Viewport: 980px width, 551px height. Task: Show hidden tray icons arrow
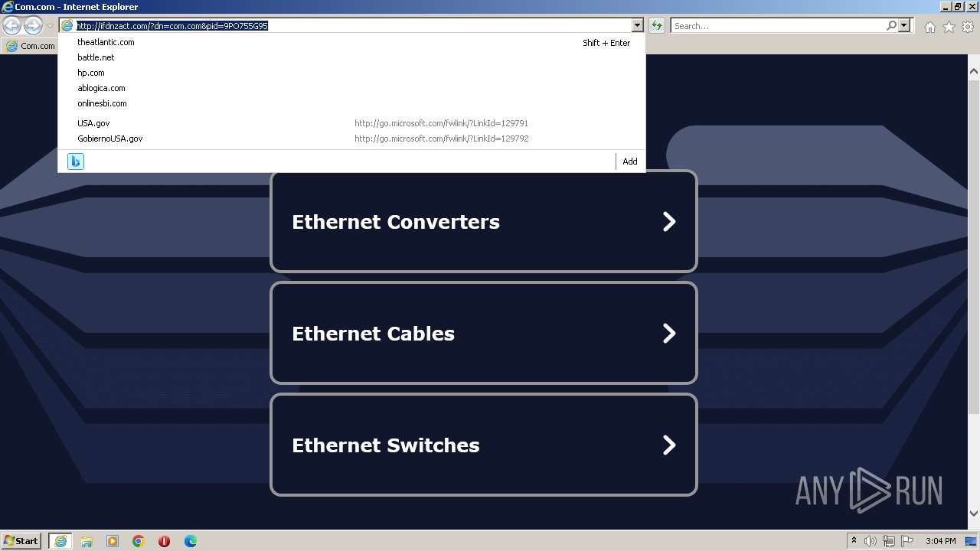click(x=854, y=541)
